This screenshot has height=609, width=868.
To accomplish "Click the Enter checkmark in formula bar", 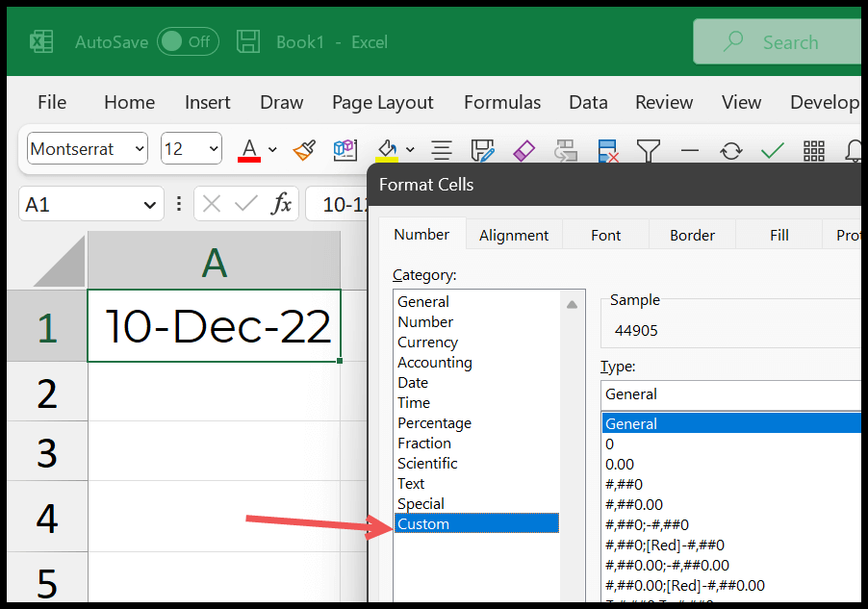I will click(x=245, y=204).
